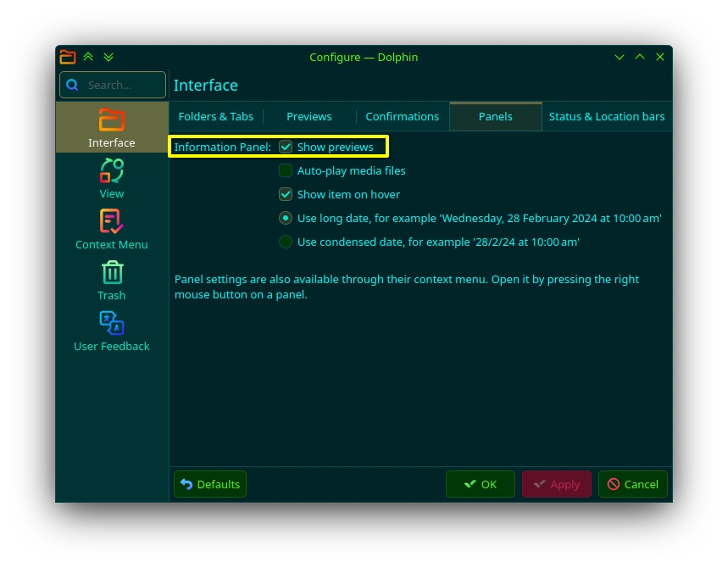The width and height of the screenshot is (728, 568).
Task: Confirm changes with OK button
Action: tap(480, 484)
